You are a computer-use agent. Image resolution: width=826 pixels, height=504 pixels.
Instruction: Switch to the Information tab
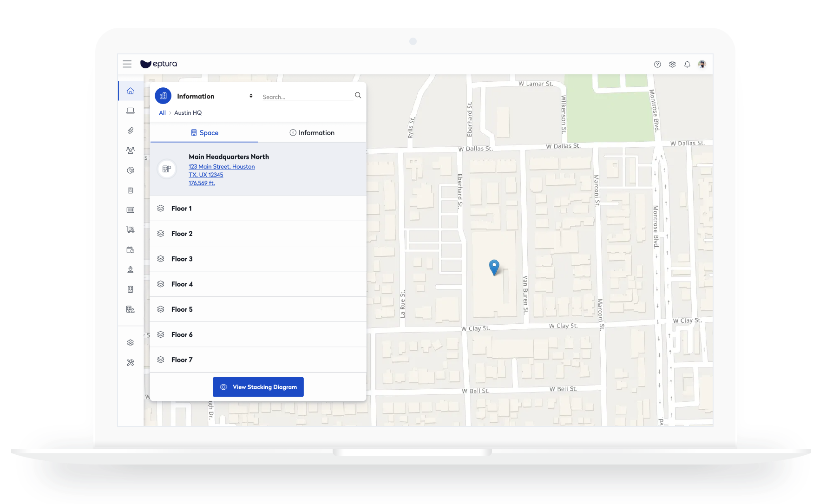[312, 133]
